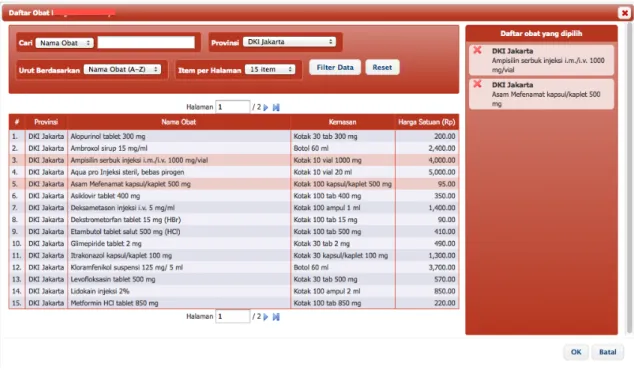Click the price 5,000.00 cell
Screen dimensions: 634x370
427,172
